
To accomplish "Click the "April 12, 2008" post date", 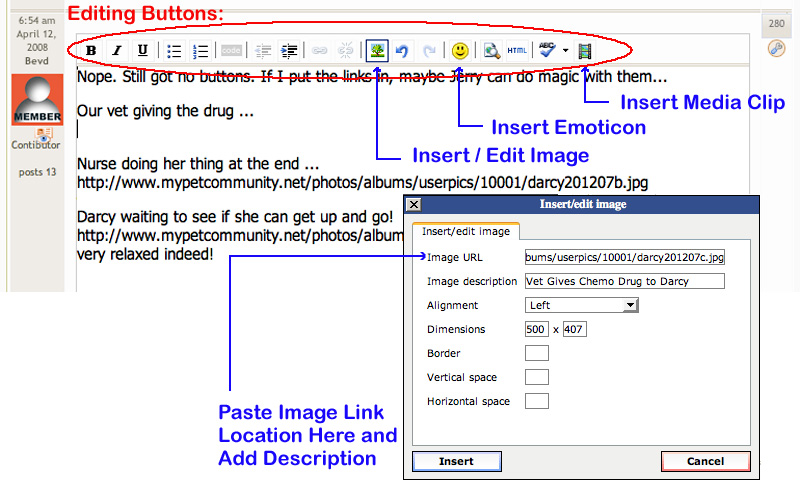I will pyautogui.click(x=37, y=41).
